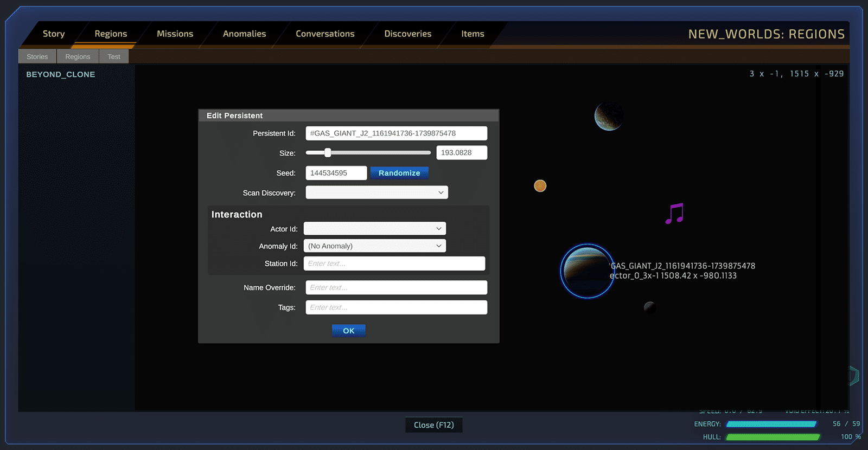The width and height of the screenshot is (868, 450).
Task: Click the coordinates readout '3 x -1, 1515 x -929'
Action: (x=796, y=74)
